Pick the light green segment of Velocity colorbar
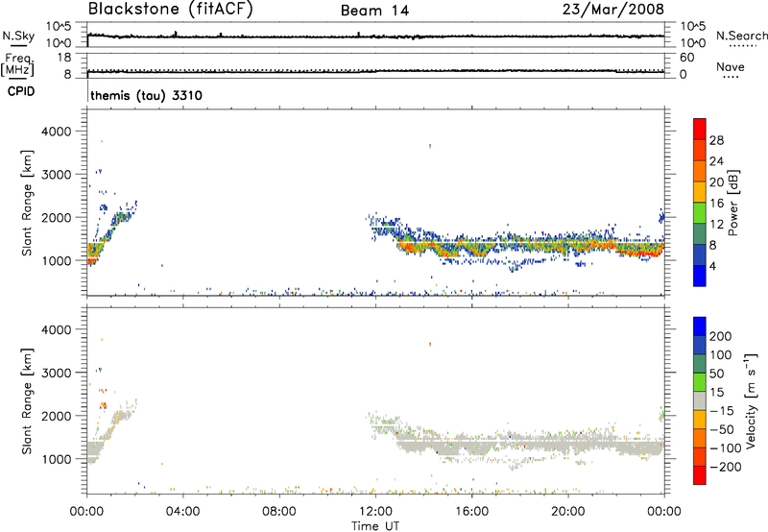Viewport: 768px width, 532px height. pyautogui.click(x=700, y=382)
